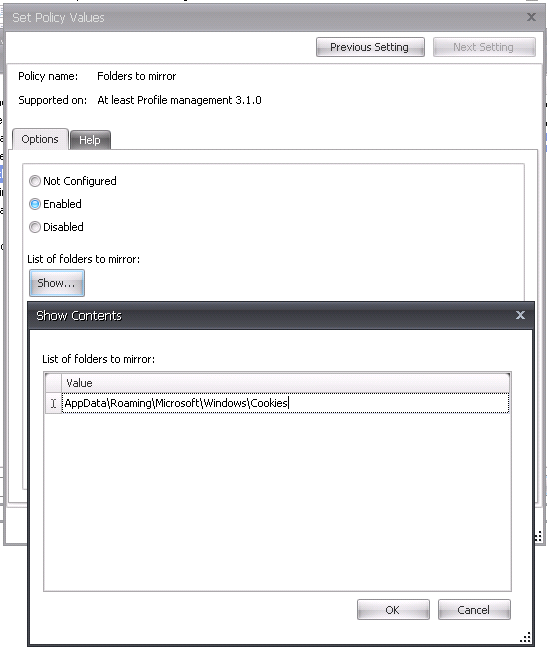Open the Show... folder list button
The height and width of the screenshot is (652, 547).
[57, 283]
